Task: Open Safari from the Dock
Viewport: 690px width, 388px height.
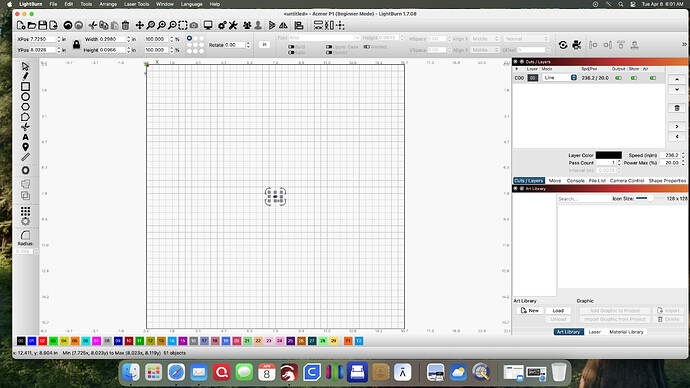Action: [x=176, y=373]
